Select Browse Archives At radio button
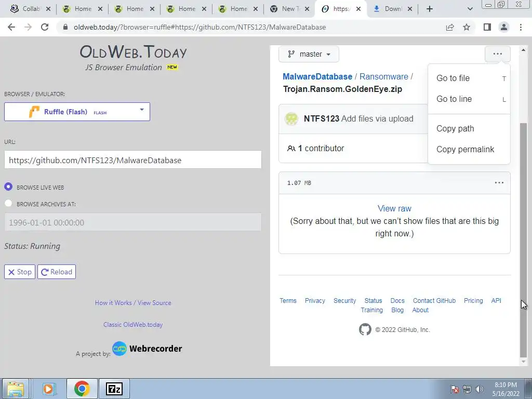This screenshot has width=532, height=399. click(8, 203)
